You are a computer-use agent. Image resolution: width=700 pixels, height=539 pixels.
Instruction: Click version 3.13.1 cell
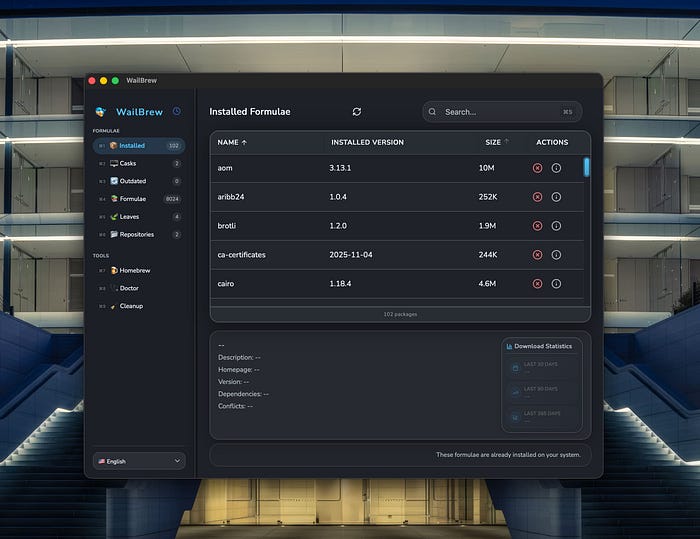340,168
